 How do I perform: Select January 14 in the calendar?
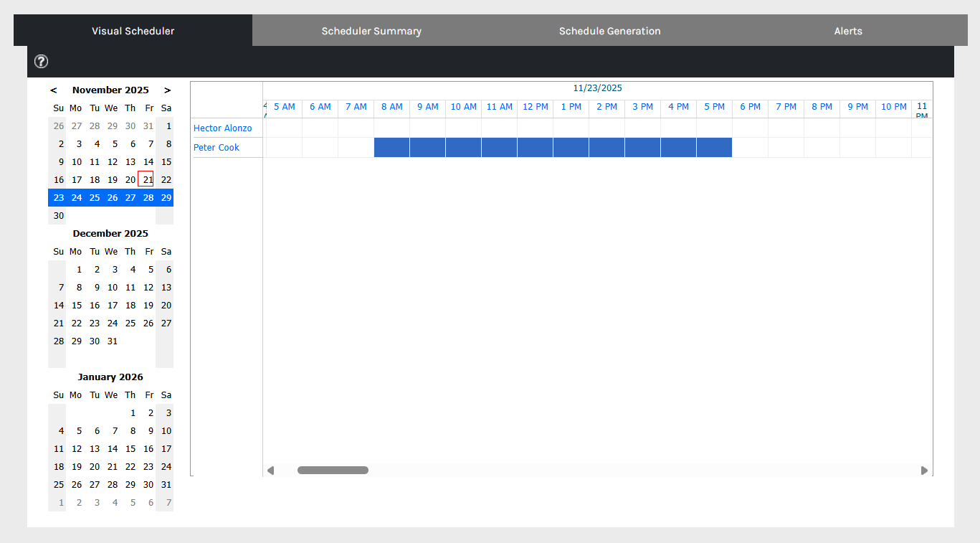(113, 449)
